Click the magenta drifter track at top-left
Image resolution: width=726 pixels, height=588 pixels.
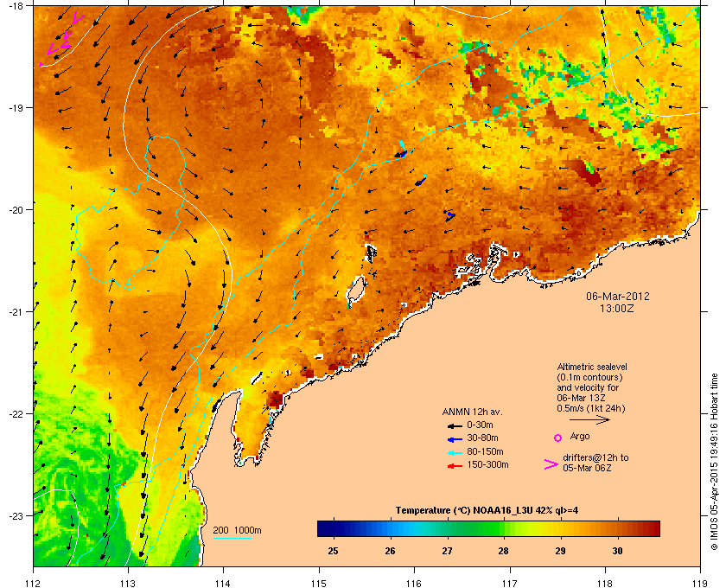(x=62, y=38)
